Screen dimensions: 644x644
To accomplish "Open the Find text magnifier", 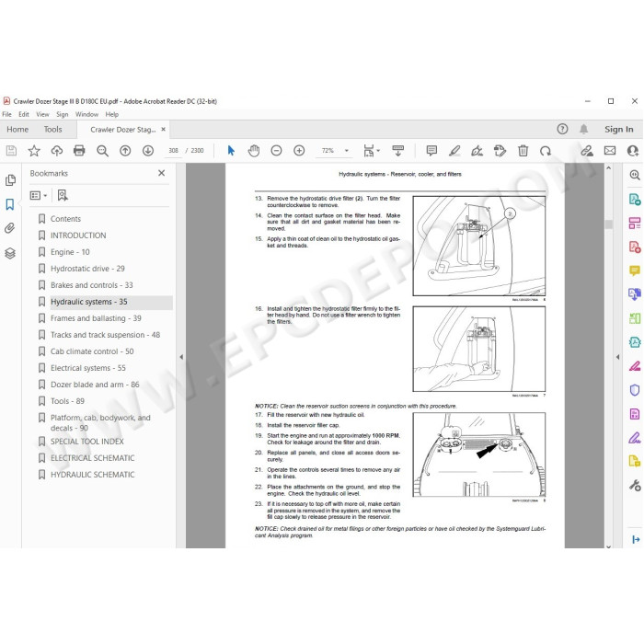I will pos(102,151).
